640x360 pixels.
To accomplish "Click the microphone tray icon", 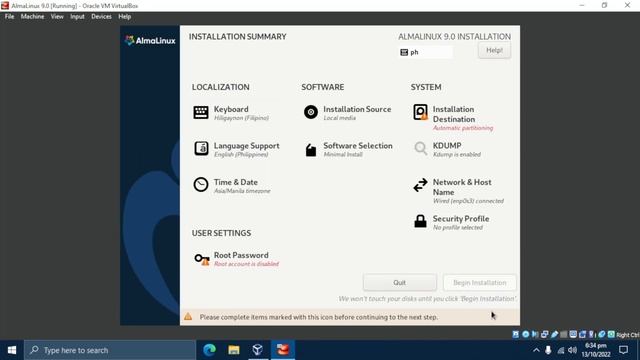I will [x=548, y=350].
